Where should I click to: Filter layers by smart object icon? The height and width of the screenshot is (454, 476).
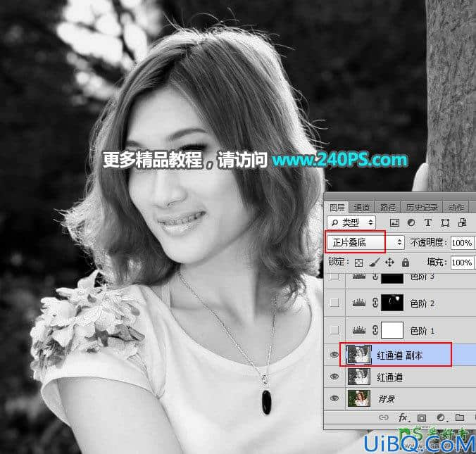[x=463, y=222]
